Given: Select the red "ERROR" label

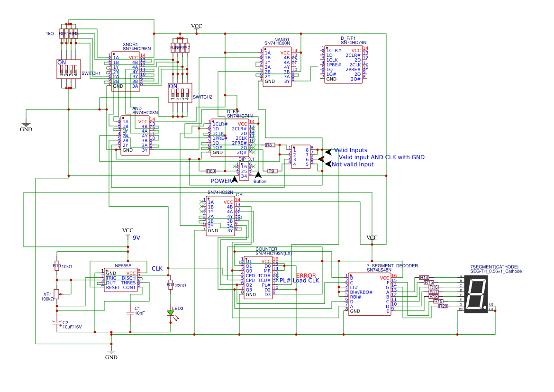Looking at the screenshot, I should pos(306,276).
